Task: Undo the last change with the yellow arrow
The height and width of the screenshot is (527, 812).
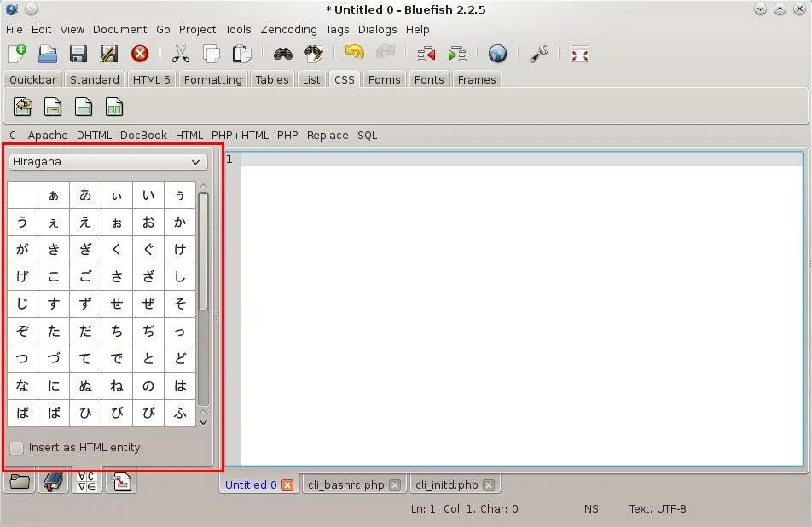Action: click(354, 53)
